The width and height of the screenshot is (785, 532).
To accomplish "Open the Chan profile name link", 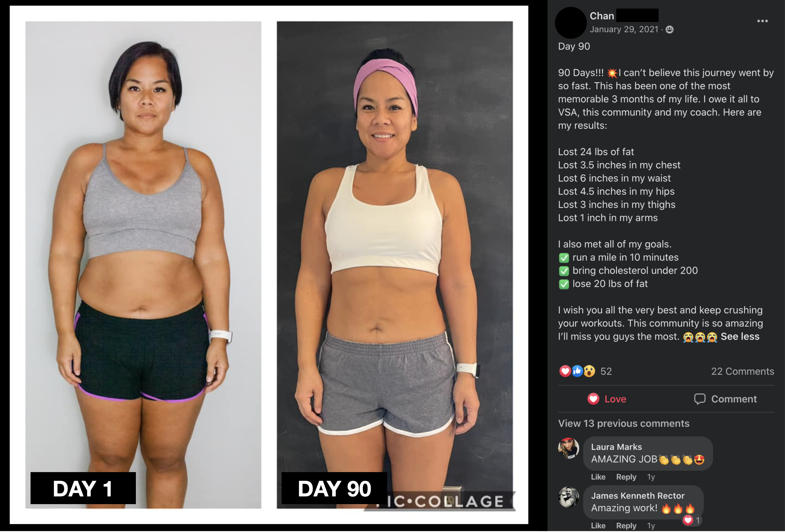I will (x=602, y=16).
